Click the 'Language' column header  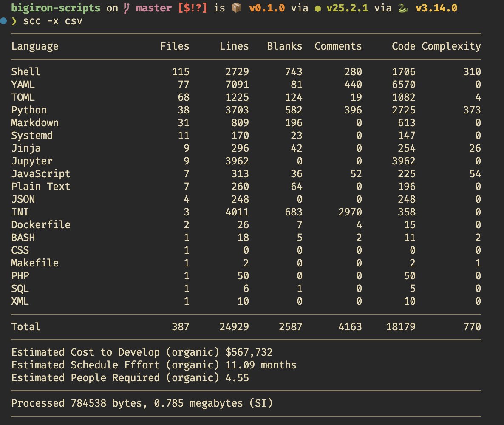35,46
